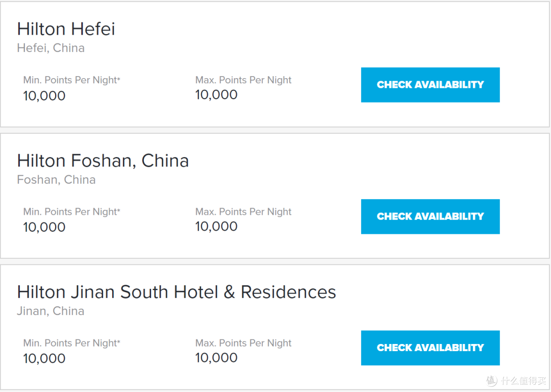Click the watermark logo icon in corner
The width and height of the screenshot is (551, 392).
point(492,380)
